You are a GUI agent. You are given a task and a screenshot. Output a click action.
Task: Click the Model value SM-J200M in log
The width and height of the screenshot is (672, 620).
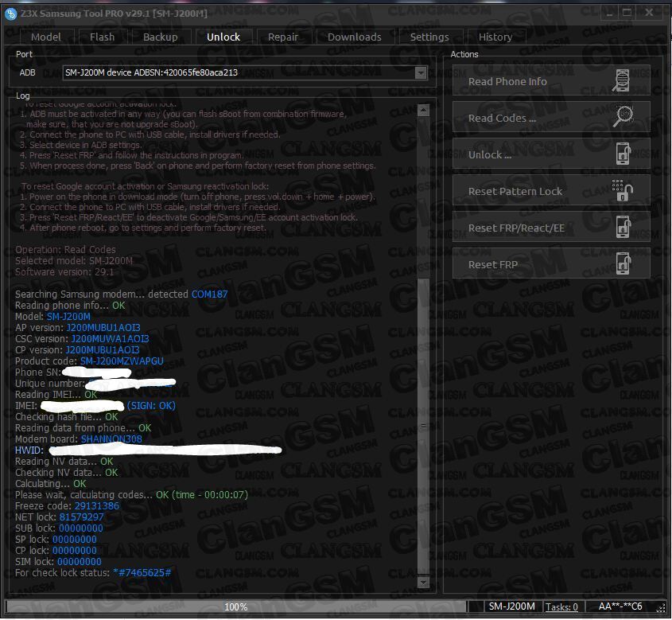coord(68,317)
